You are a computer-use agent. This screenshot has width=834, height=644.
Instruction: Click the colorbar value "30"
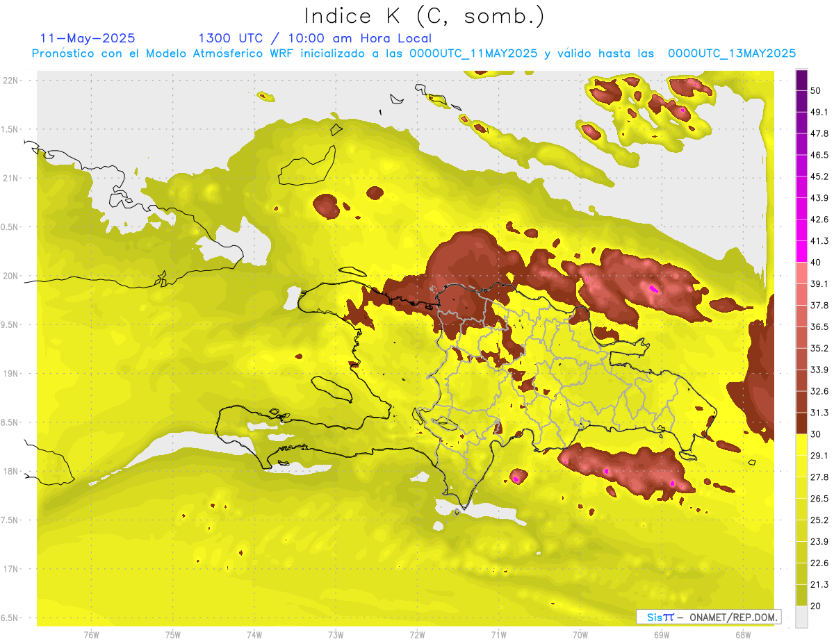(816, 434)
